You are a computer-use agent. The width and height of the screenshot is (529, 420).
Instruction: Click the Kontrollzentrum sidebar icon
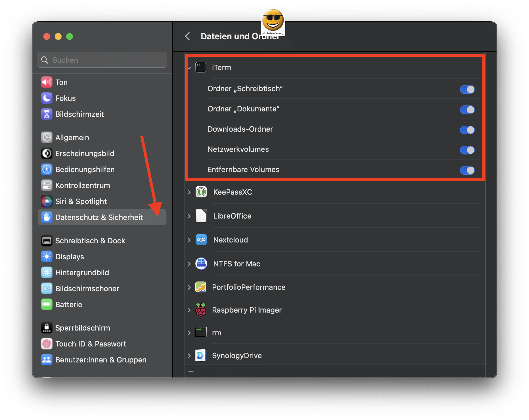[x=47, y=185]
